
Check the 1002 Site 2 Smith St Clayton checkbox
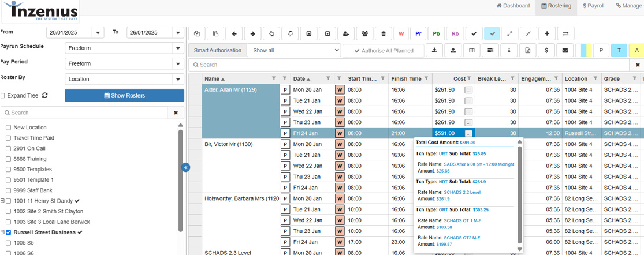(8, 212)
